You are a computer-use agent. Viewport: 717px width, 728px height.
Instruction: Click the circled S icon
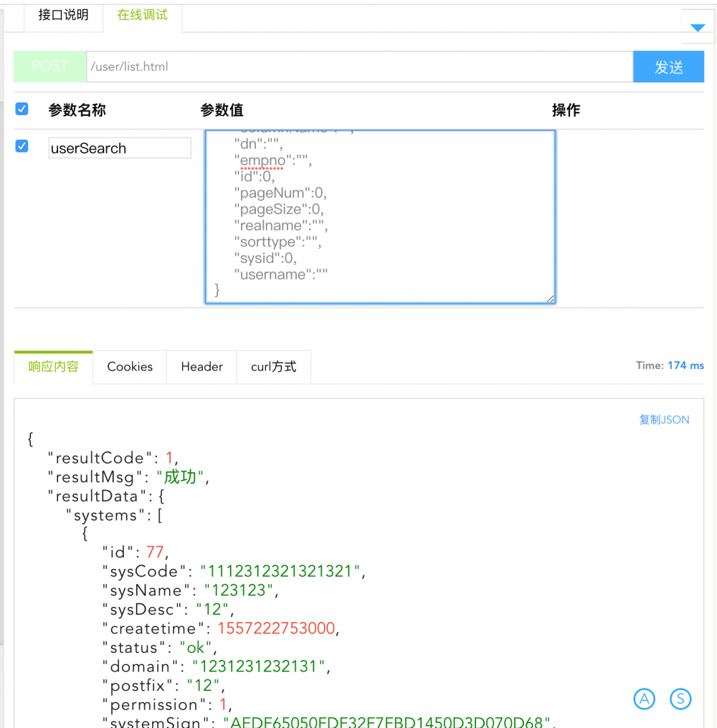(x=680, y=699)
